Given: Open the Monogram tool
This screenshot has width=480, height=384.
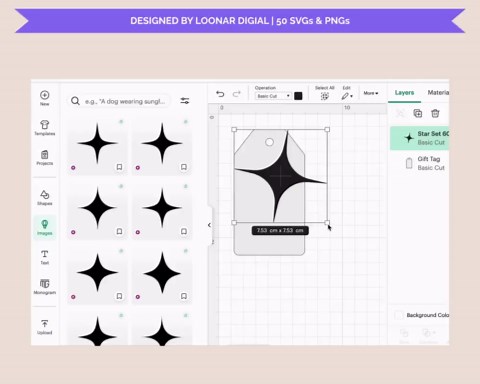Looking at the screenshot, I should (45, 287).
